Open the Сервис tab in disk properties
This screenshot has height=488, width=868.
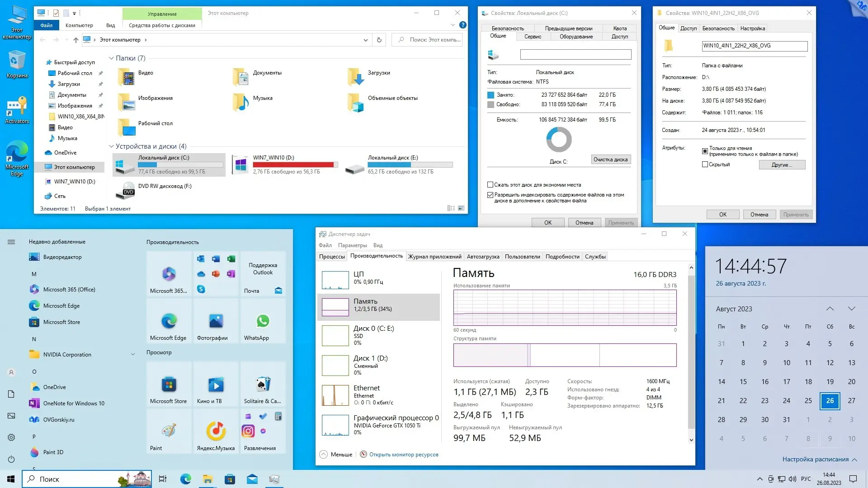533,37
